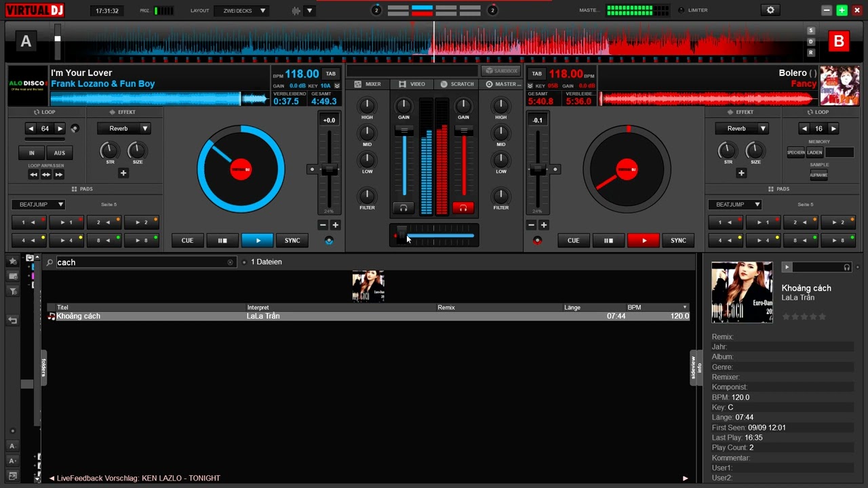Toggle the search options dot next to 1 Dateien
The height and width of the screenshot is (488, 868).
244,262
